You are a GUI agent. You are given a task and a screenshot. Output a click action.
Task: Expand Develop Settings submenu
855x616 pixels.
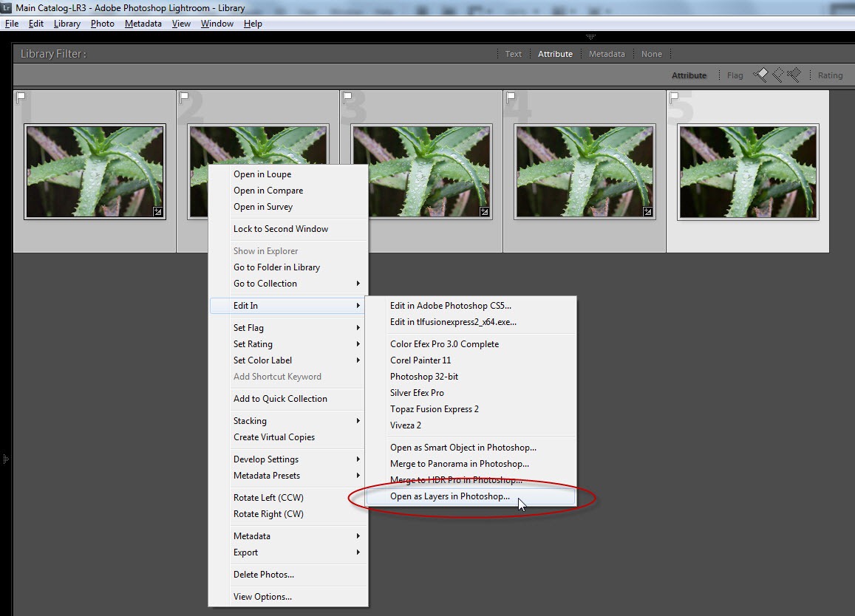click(288, 459)
